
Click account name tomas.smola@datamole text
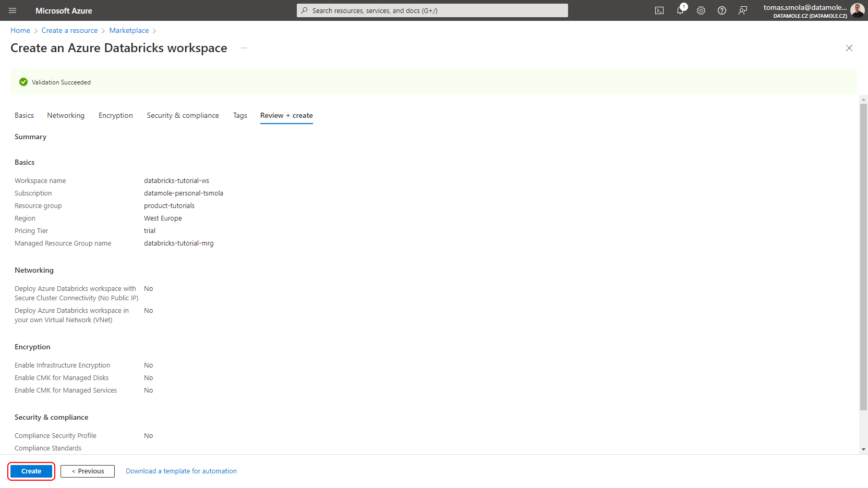pos(805,7)
